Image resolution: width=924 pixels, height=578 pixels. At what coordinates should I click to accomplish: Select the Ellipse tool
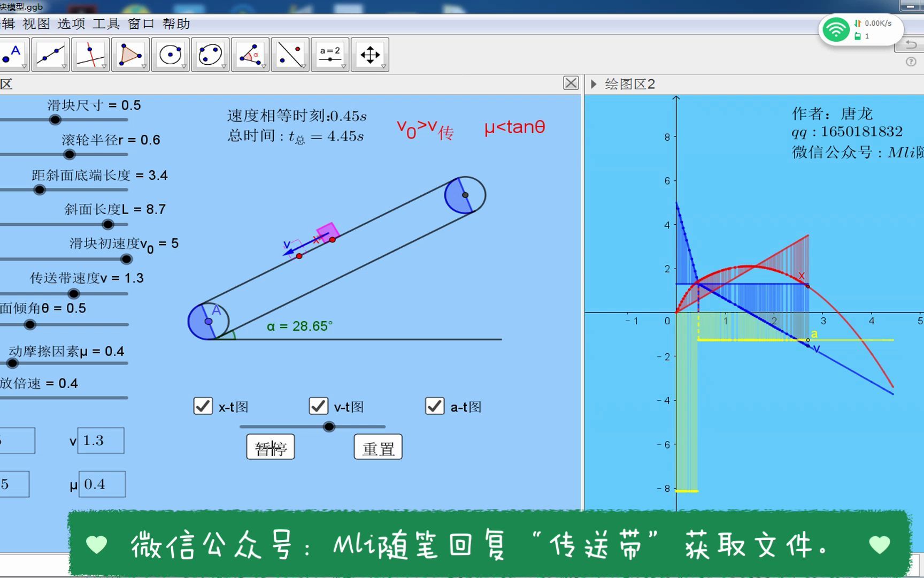210,54
